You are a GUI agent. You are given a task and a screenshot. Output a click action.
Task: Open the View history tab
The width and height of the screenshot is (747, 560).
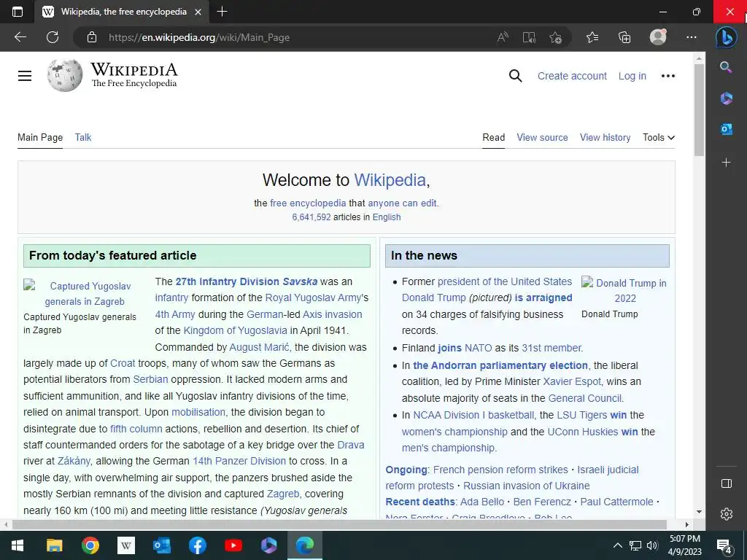pos(605,137)
